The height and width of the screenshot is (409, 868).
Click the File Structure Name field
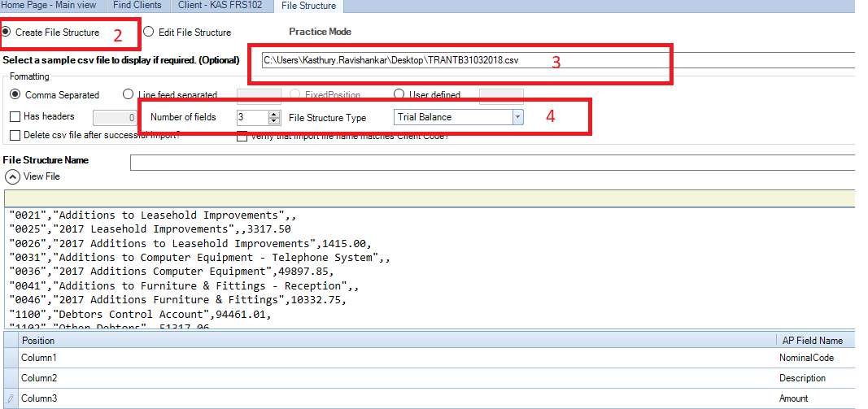point(493,163)
